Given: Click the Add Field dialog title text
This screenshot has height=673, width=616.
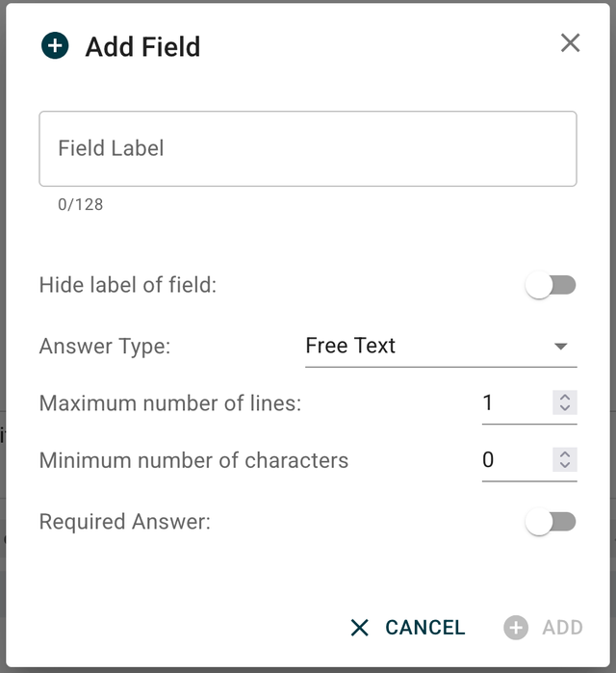Looking at the screenshot, I should 142,46.
